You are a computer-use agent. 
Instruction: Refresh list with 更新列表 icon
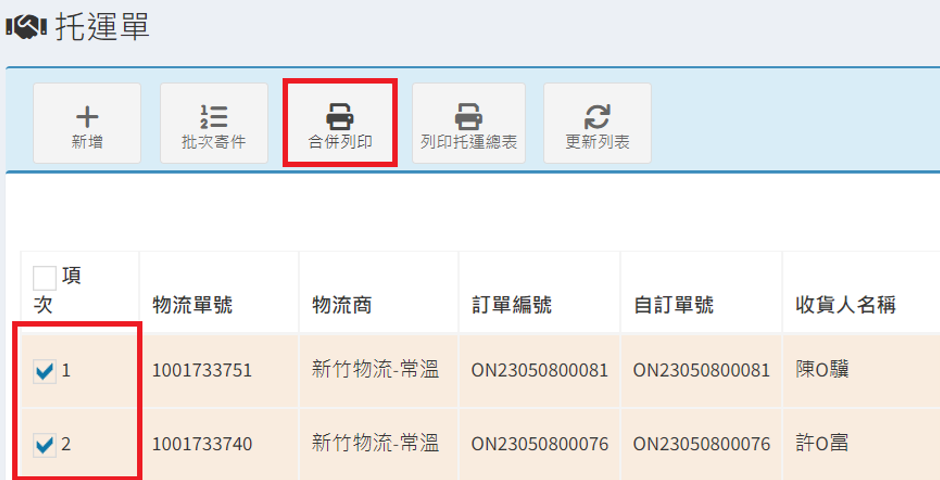597,115
